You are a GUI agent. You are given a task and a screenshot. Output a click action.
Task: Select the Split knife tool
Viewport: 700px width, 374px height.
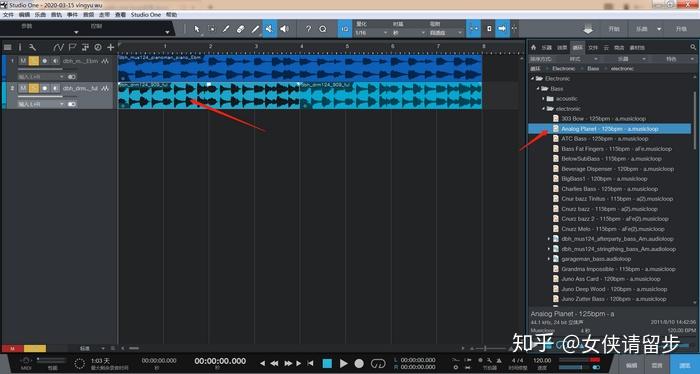pyautogui.click(x=226, y=29)
